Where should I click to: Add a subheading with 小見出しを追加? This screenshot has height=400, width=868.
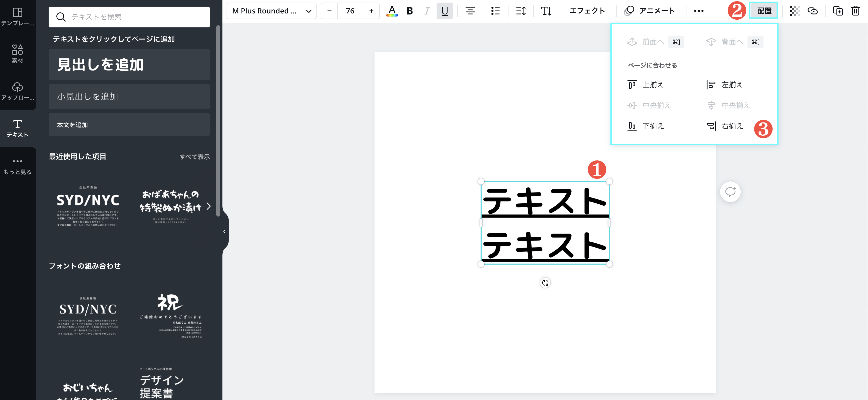point(129,97)
